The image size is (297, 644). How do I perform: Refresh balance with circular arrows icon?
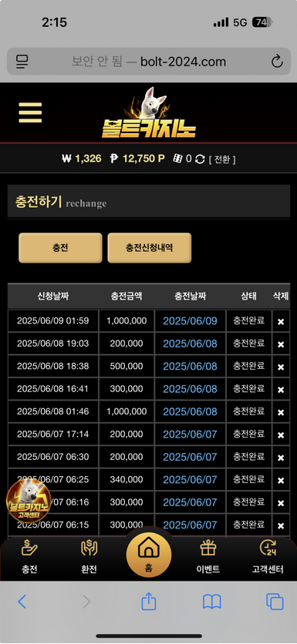[x=200, y=159]
